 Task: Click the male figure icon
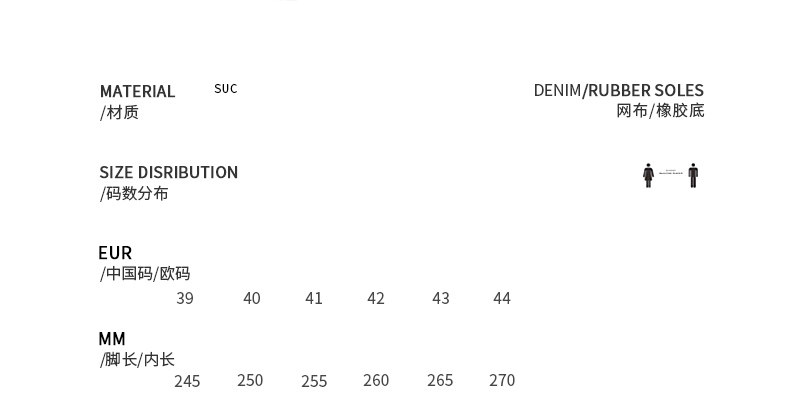click(693, 176)
